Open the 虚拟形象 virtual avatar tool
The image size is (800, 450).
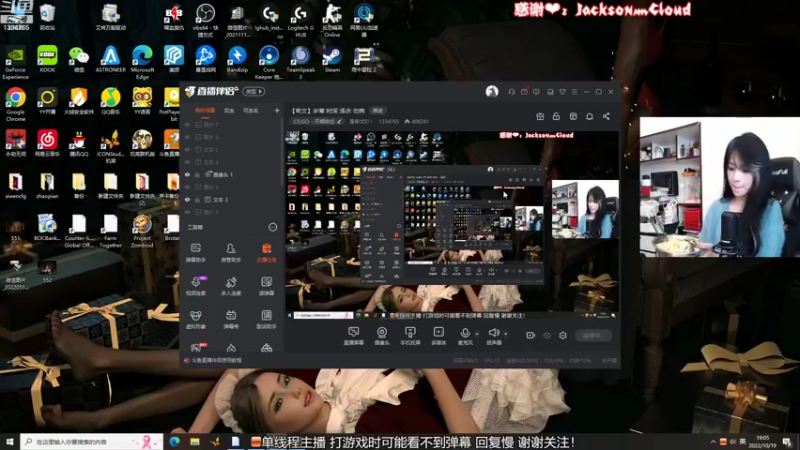pyautogui.click(x=195, y=319)
